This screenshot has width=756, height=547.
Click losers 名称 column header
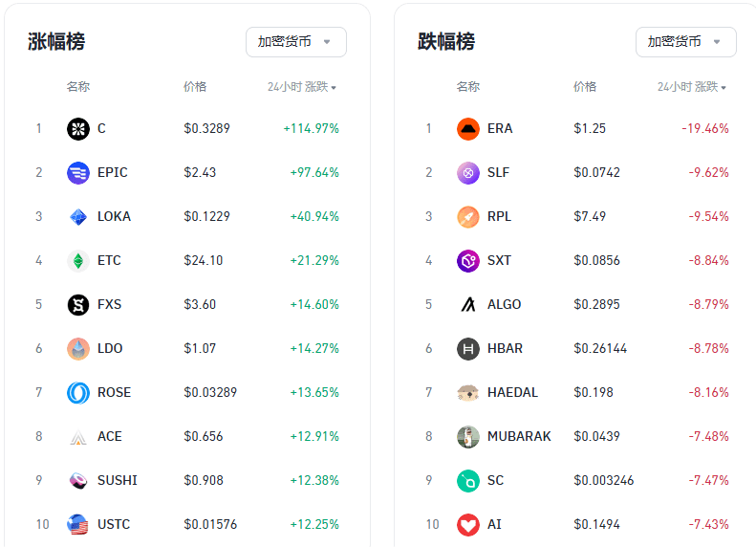[468, 87]
